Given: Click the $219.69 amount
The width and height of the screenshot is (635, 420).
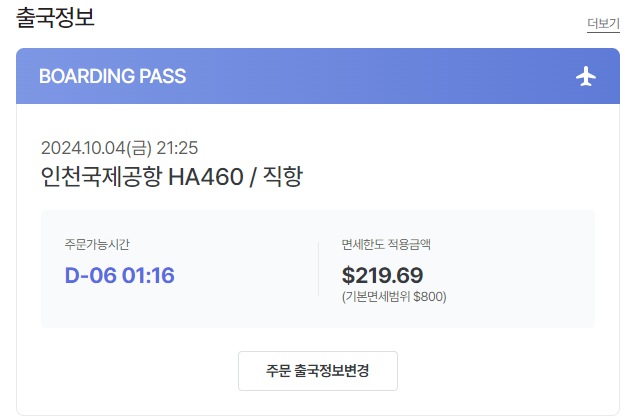Looking at the screenshot, I should click(x=382, y=275).
